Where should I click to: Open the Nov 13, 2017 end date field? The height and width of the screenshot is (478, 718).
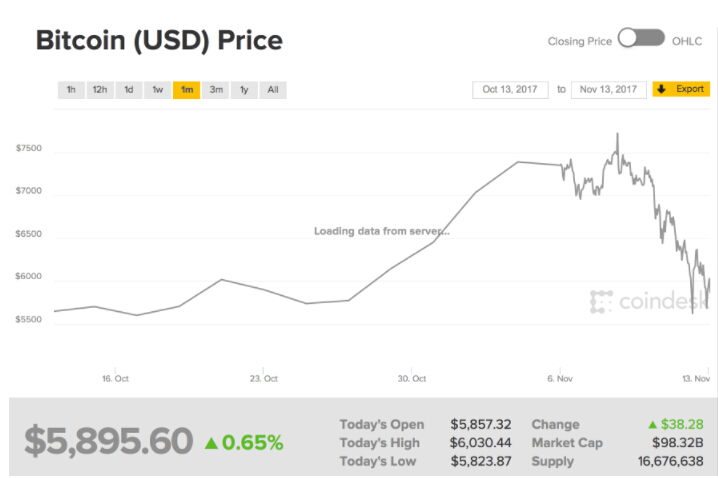pos(609,89)
